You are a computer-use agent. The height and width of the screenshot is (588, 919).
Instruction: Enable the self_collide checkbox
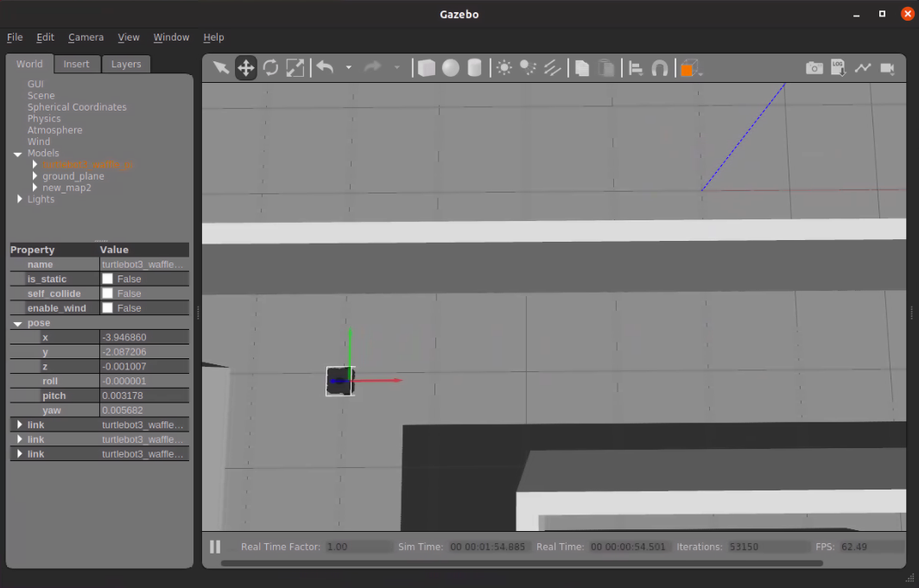tap(108, 294)
